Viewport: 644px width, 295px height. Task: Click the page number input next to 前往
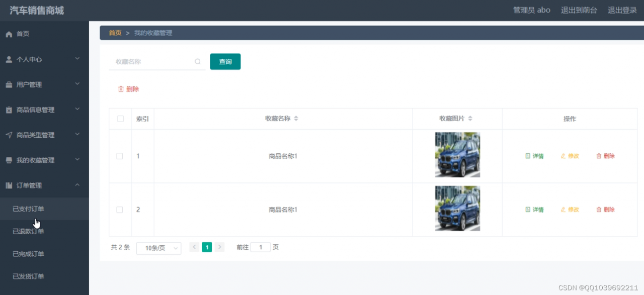point(261,247)
